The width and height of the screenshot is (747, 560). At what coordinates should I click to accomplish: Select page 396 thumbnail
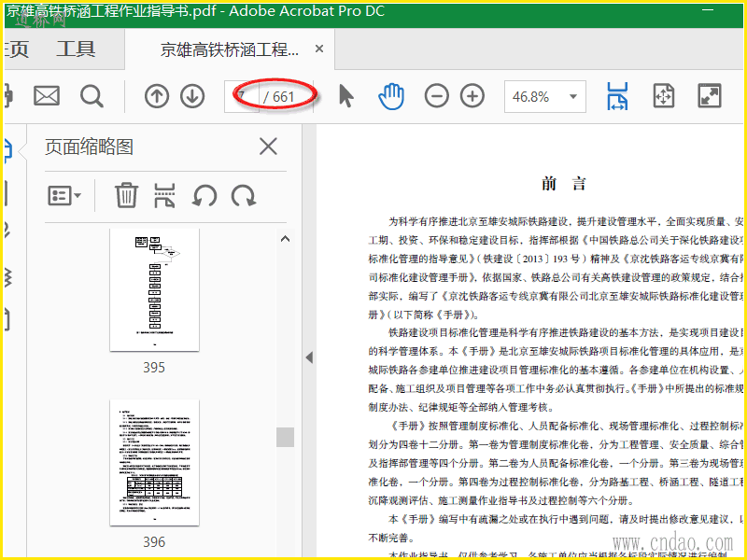coord(154,463)
